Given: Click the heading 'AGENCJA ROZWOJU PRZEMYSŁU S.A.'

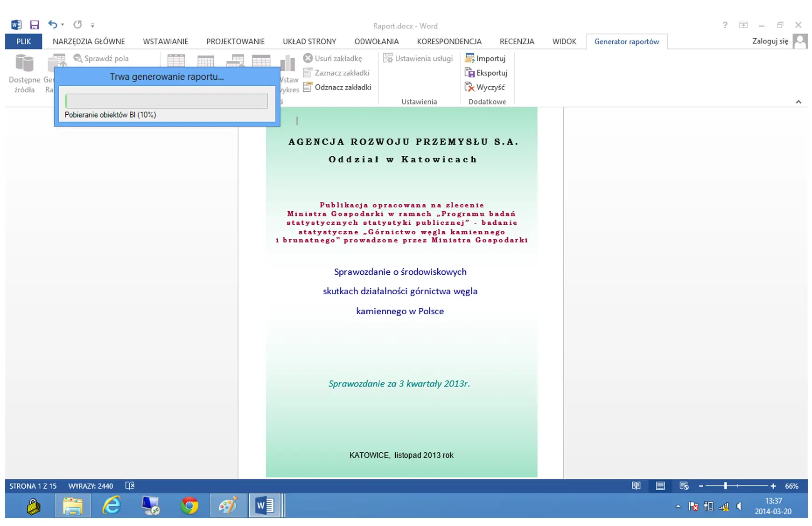Looking at the screenshot, I should pyautogui.click(x=403, y=142).
